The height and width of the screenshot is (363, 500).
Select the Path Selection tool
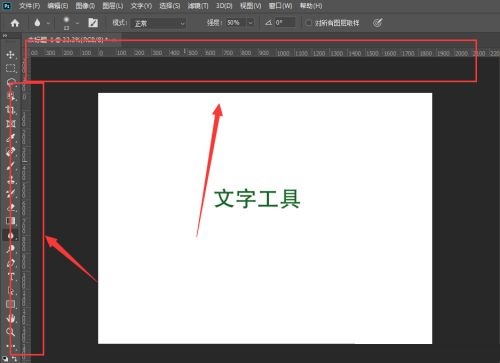click(x=10, y=291)
